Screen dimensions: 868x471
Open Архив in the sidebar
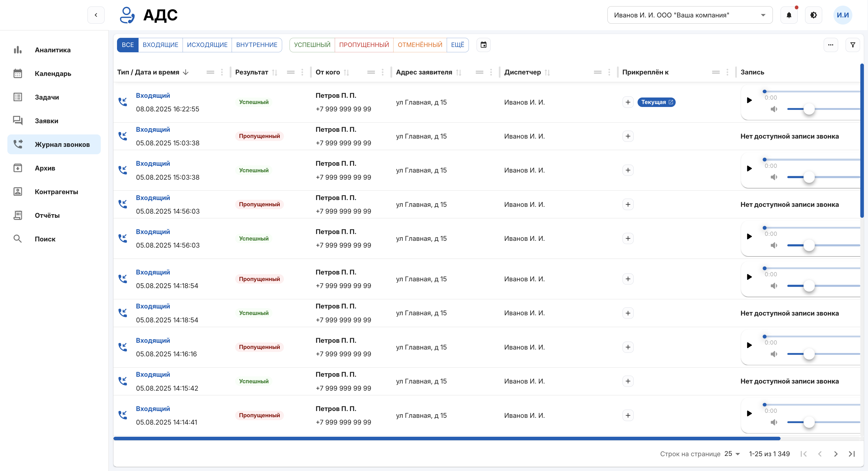click(x=54, y=168)
